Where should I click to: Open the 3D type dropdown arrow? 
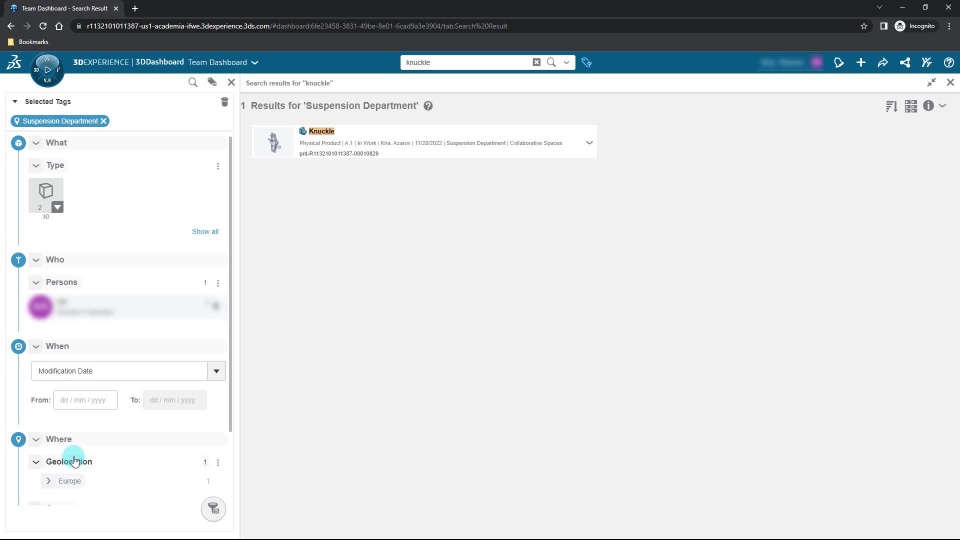57,207
